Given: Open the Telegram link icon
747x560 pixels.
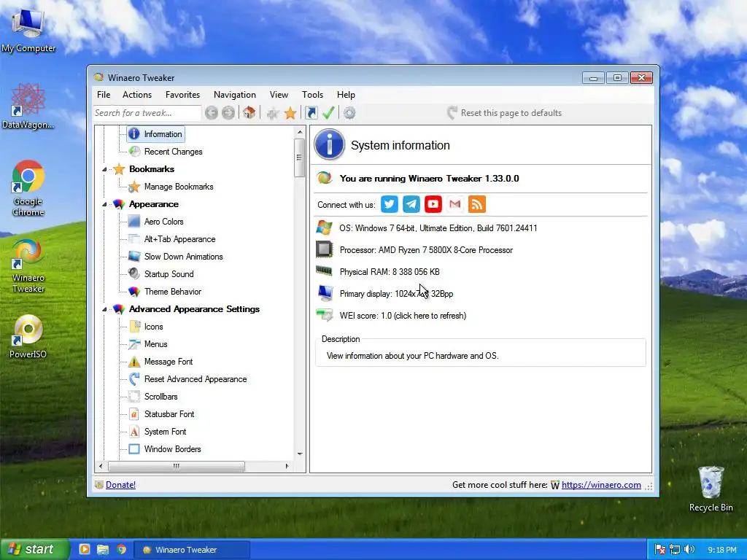Looking at the screenshot, I should [x=411, y=204].
